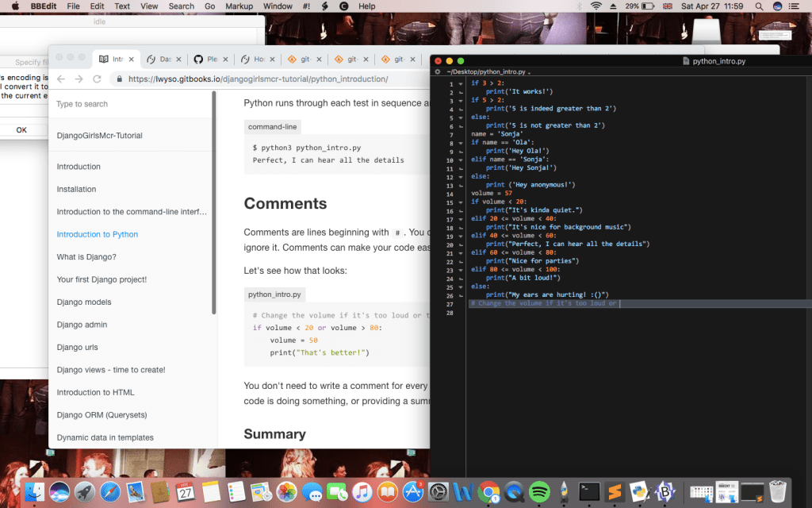The width and height of the screenshot is (812, 508).
Task: Launch Terminal from the dock
Action: pyautogui.click(x=589, y=491)
